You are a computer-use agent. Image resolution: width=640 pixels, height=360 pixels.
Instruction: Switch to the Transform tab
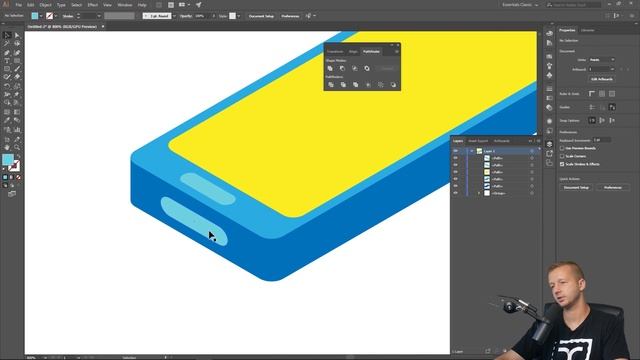point(335,52)
